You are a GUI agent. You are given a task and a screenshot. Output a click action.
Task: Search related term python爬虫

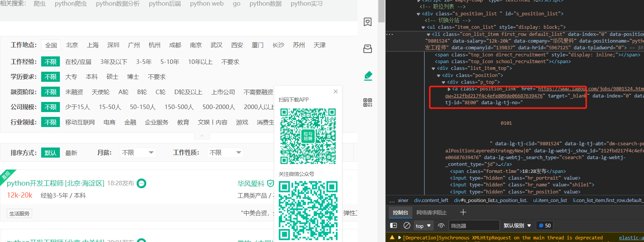coord(71,4)
